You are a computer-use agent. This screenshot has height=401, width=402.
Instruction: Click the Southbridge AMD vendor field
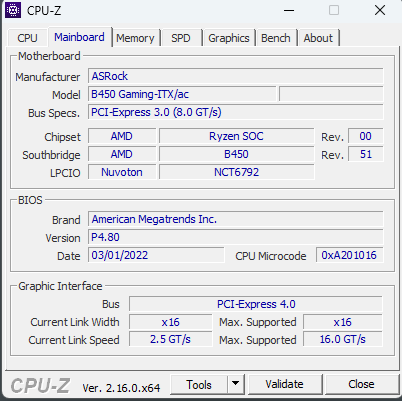click(122, 154)
